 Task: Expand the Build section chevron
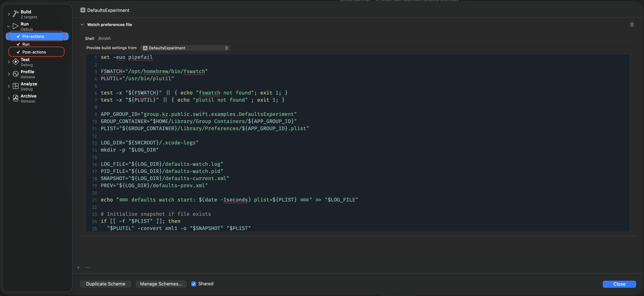click(x=9, y=14)
